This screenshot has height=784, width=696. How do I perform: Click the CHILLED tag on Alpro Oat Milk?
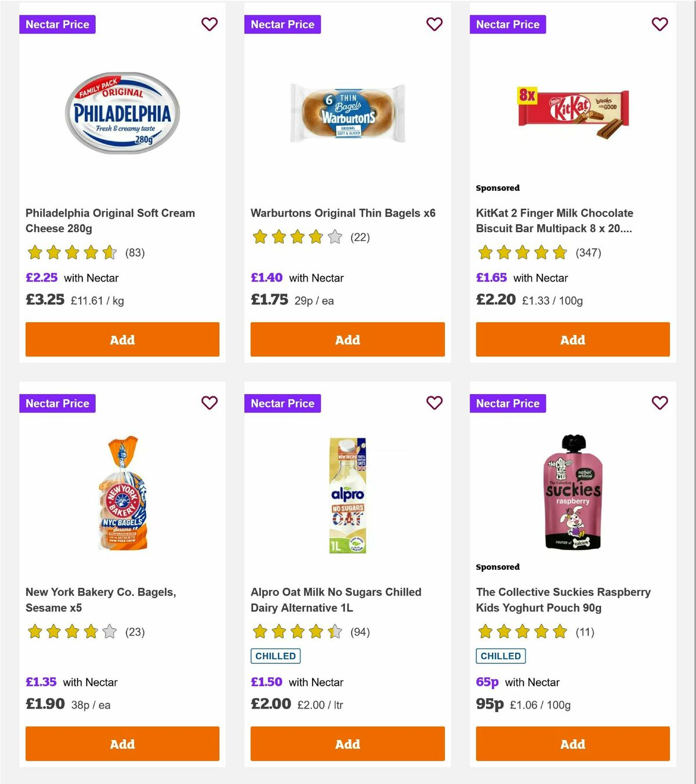pyautogui.click(x=275, y=656)
